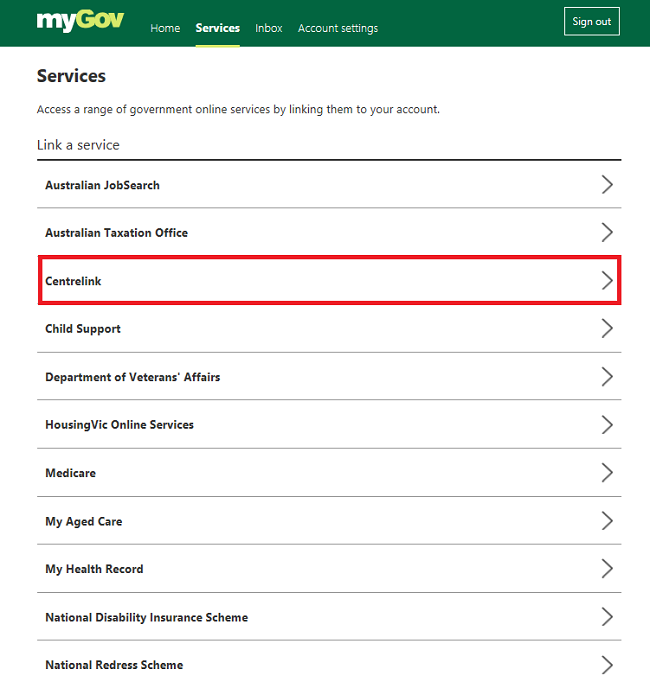Click the myGov logo
The image size is (650, 682).
[x=80, y=21]
